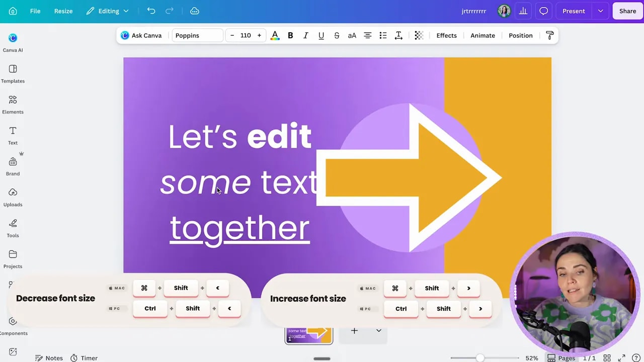Undo the last action
644x362 pixels.
click(x=151, y=11)
